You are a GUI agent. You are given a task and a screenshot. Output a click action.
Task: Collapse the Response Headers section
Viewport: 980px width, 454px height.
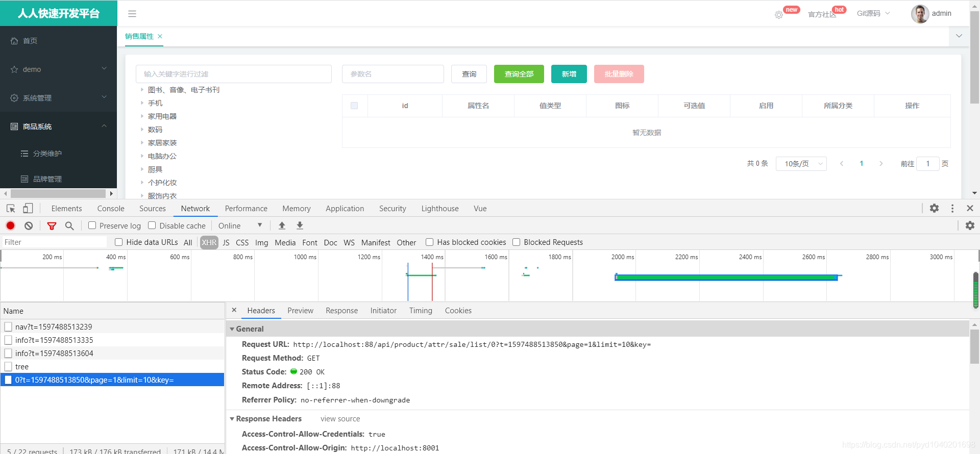coord(232,419)
